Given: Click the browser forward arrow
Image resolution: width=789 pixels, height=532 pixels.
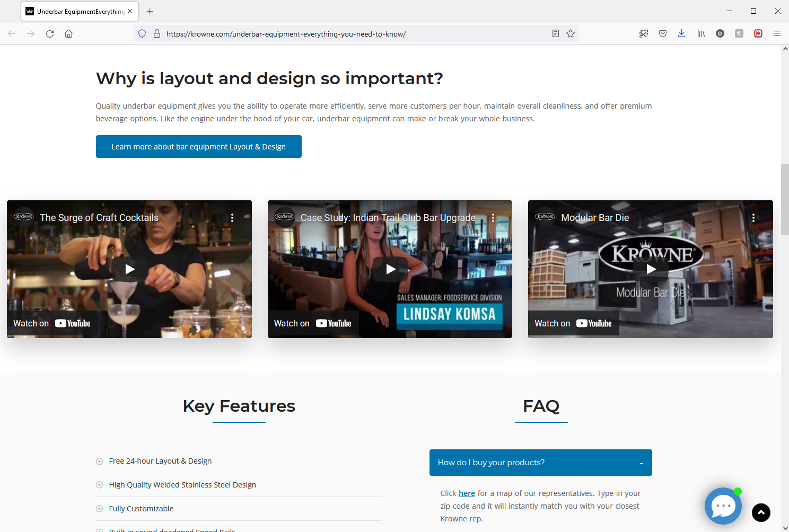Looking at the screenshot, I should tap(31, 34).
